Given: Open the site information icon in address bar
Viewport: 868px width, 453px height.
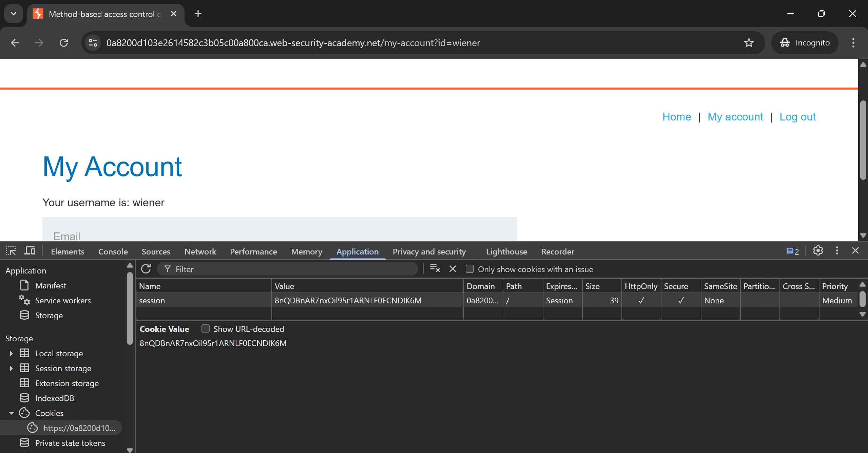Looking at the screenshot, I should (x=93, y=43).
